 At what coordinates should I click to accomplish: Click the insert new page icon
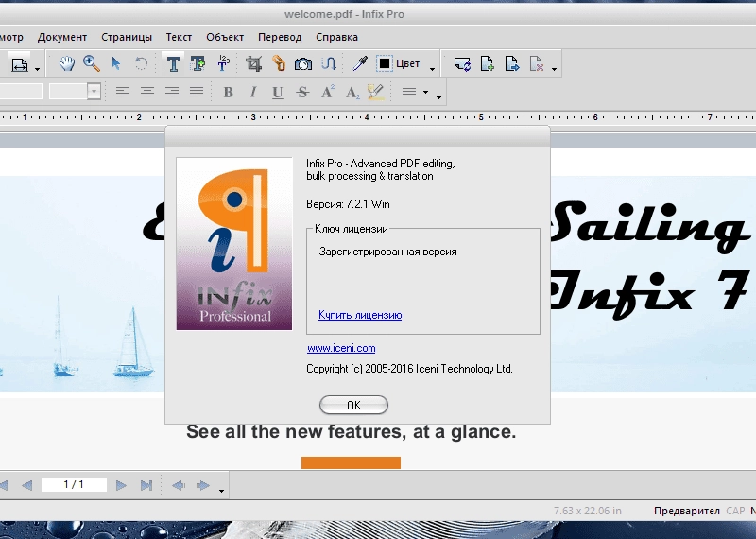487,63
